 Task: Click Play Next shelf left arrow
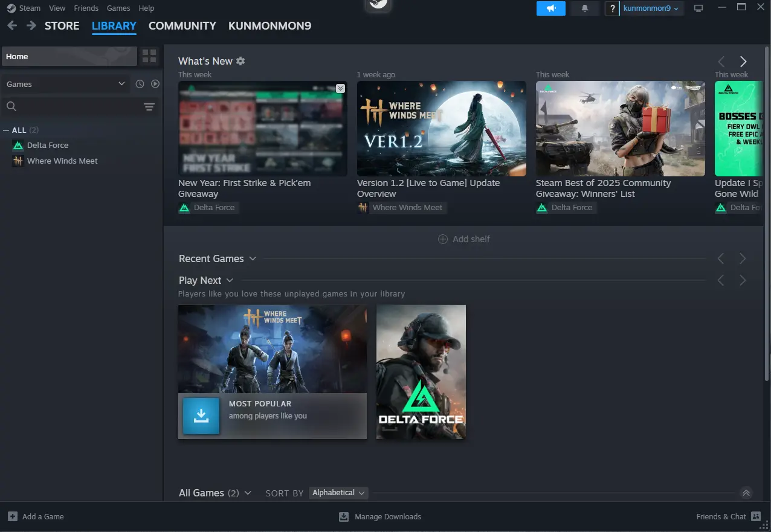(x=721, y=280)
